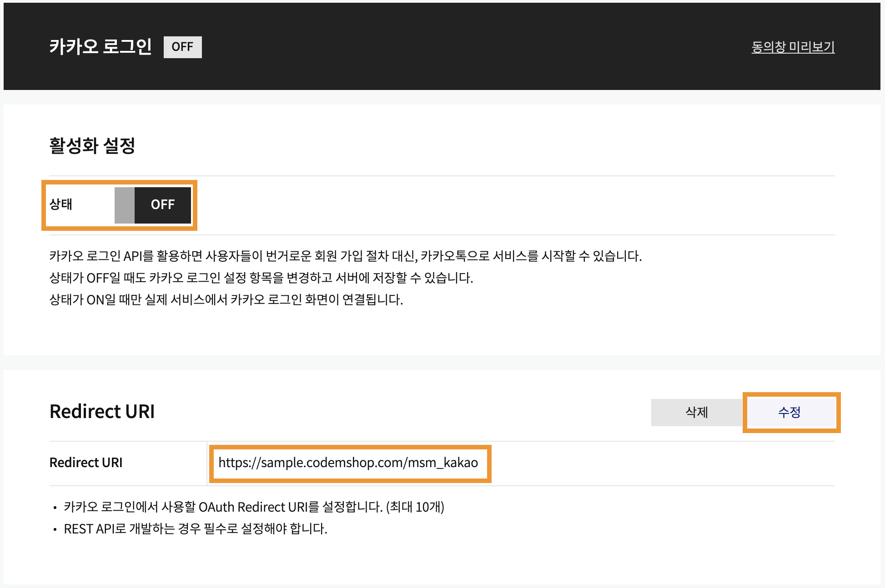Click the note about OAuth Redirect URI 최대 10개
This screenshot has height=588, width=885.
point(254,507)
